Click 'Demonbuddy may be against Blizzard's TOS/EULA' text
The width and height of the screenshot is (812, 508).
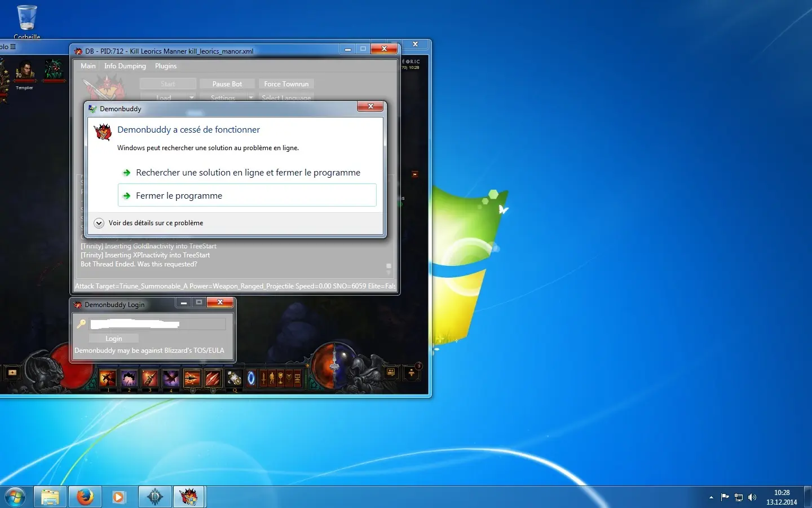(x=149, y=351)
